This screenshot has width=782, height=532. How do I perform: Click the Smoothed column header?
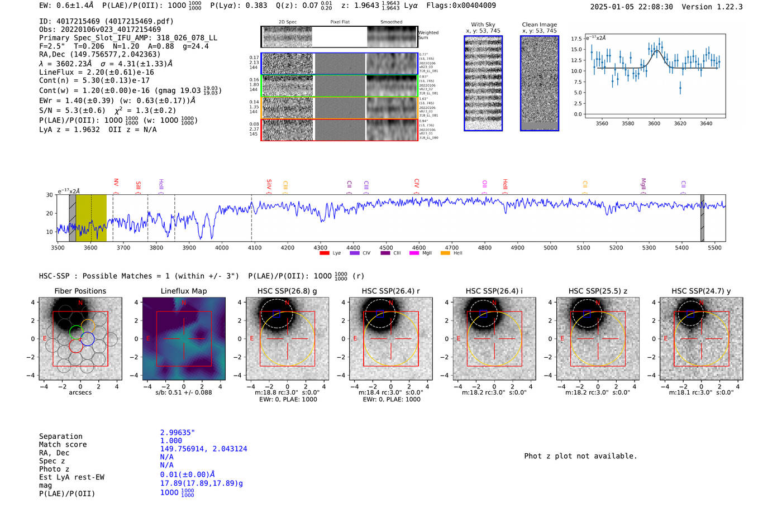click(392, 22)
